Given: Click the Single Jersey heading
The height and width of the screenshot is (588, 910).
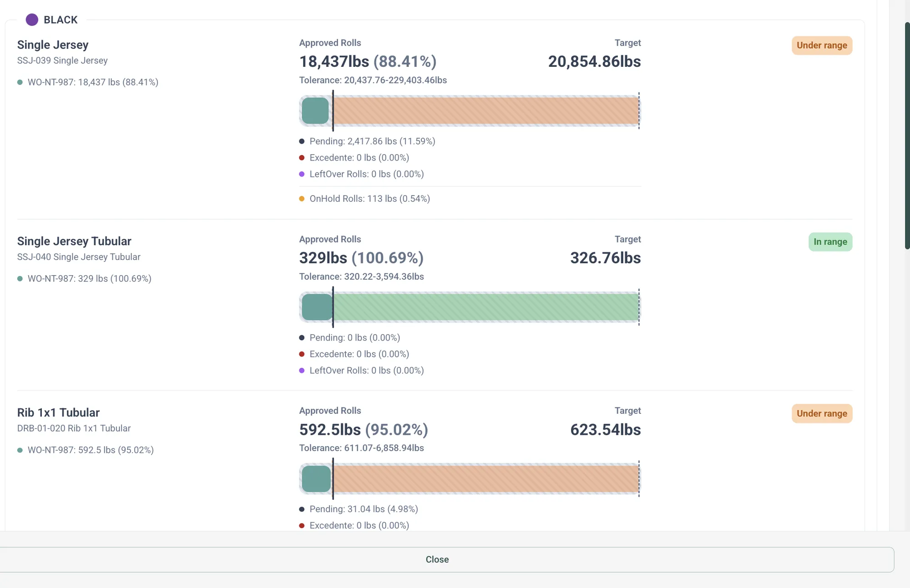Looking at the screenshot, I should [53, 45].
